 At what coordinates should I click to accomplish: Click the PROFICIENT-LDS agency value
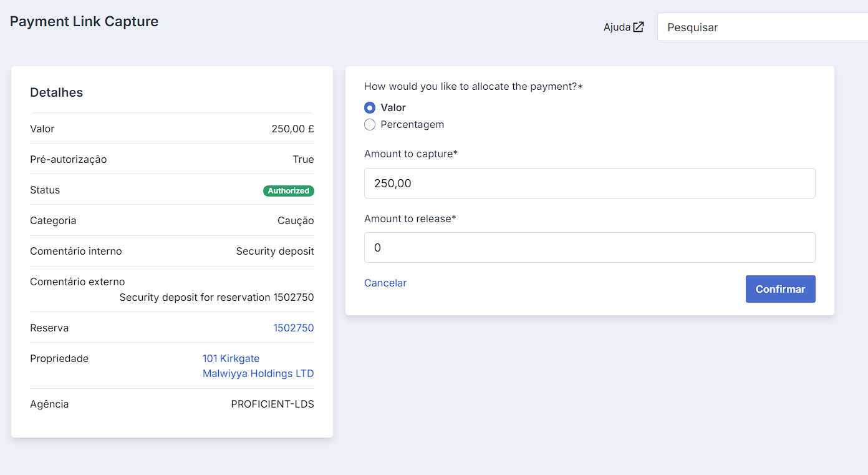272,404
